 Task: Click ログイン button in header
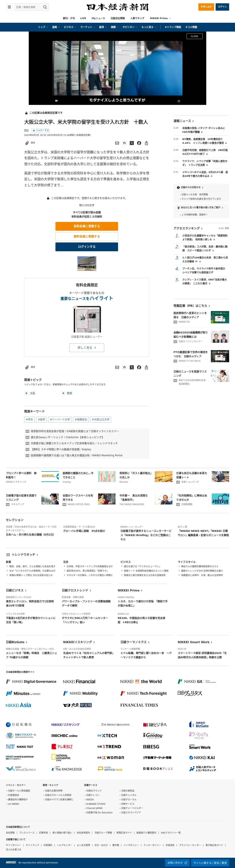(222, 7)
